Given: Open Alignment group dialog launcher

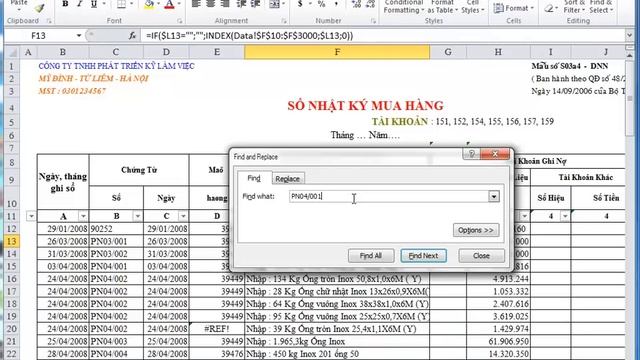Looking at the screenshot, I should pyautogui.click(x=283, y=21).
